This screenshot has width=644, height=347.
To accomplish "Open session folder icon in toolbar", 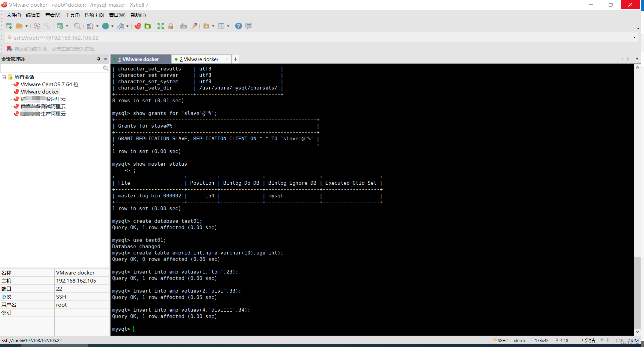I will [19, 26].
